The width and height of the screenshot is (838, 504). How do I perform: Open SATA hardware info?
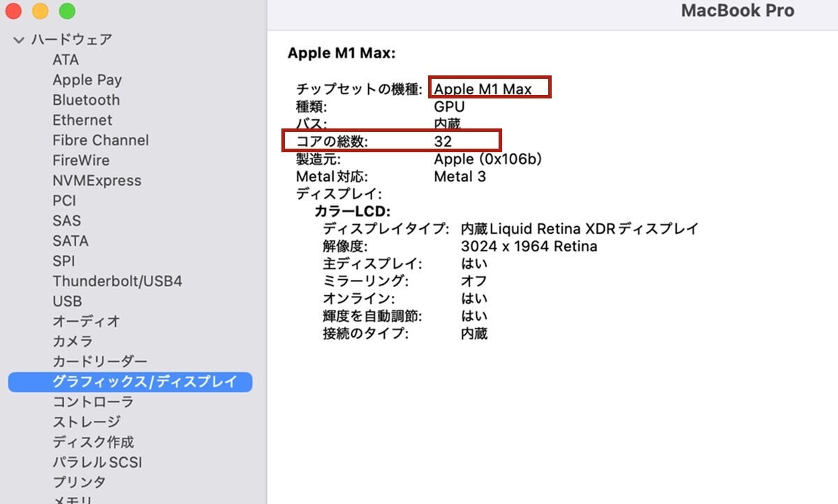71,241
